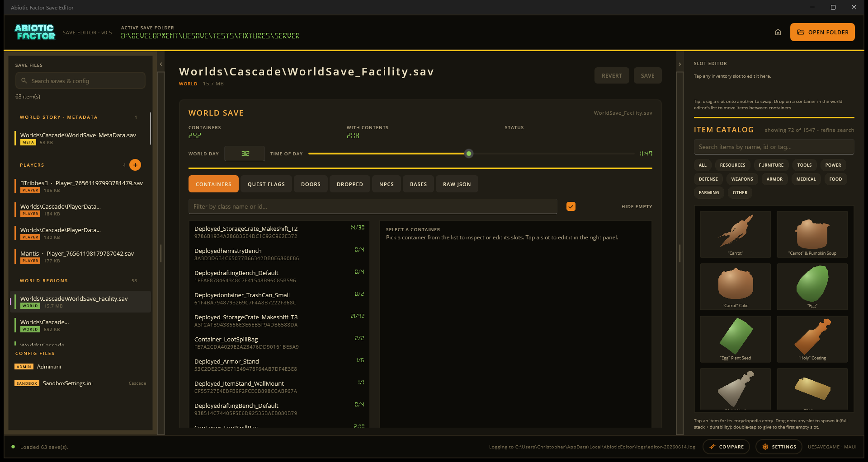868x462 pixels.
Task: Select the "Carrot" item thumbnail
Action: click(x=736, y=234)
